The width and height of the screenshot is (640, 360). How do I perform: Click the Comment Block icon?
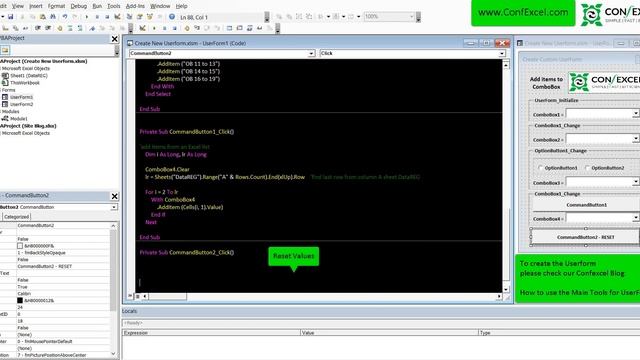70,28
